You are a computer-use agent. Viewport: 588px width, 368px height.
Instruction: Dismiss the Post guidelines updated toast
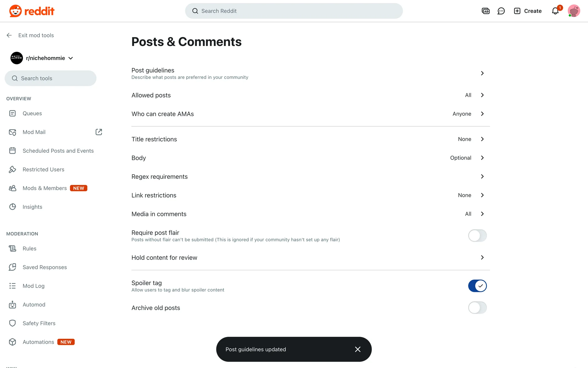tap(358, 349)
